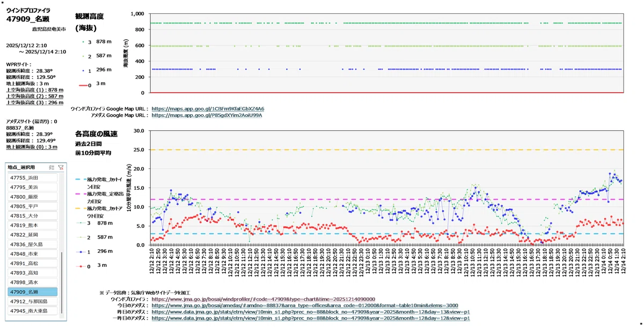This screenshot has width=644, height=328.
Task: Click the date range start 2025/12/12 2:10
Action: click(26, 46)
